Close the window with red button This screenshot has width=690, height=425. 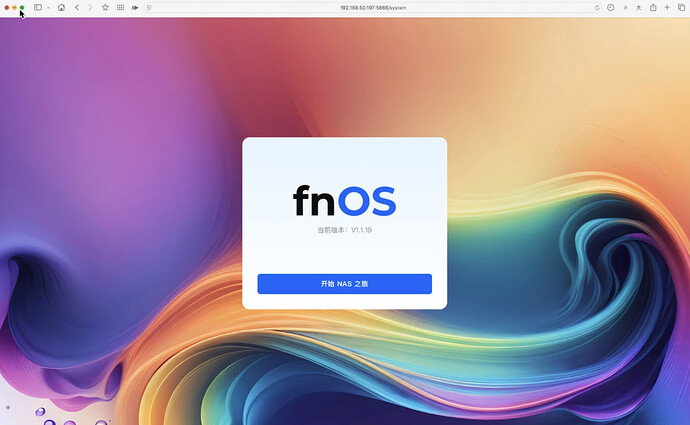pos(7,7)
